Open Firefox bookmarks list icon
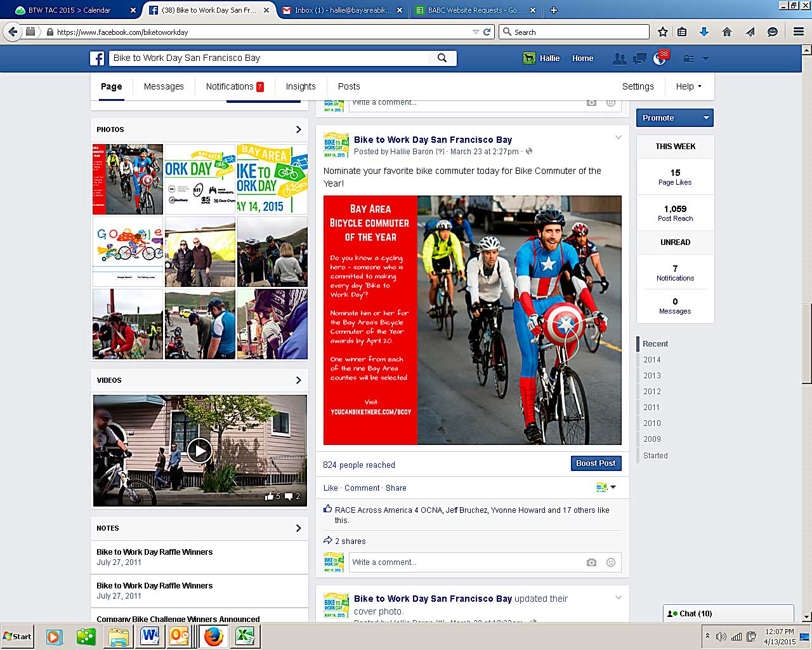 coord(682,32)
